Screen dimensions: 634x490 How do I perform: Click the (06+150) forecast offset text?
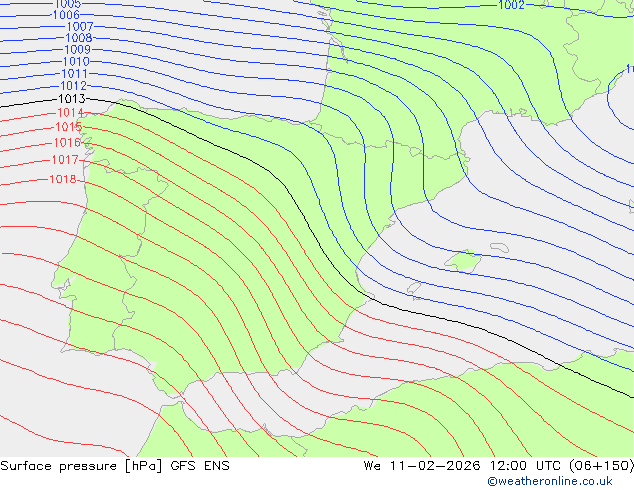[602, 466]
